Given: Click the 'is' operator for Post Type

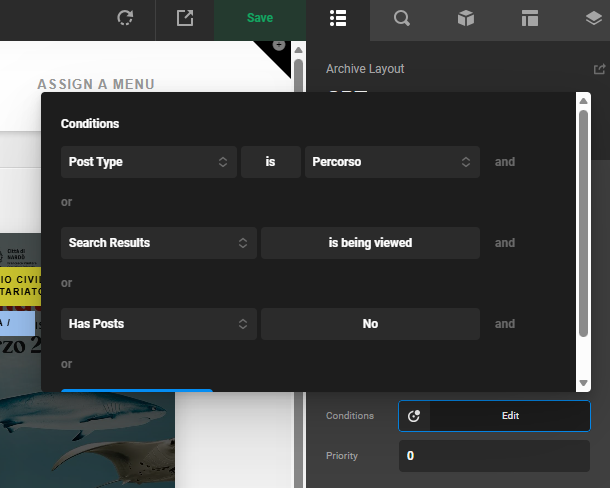Looking at the screenshot, I should (271, 162).
